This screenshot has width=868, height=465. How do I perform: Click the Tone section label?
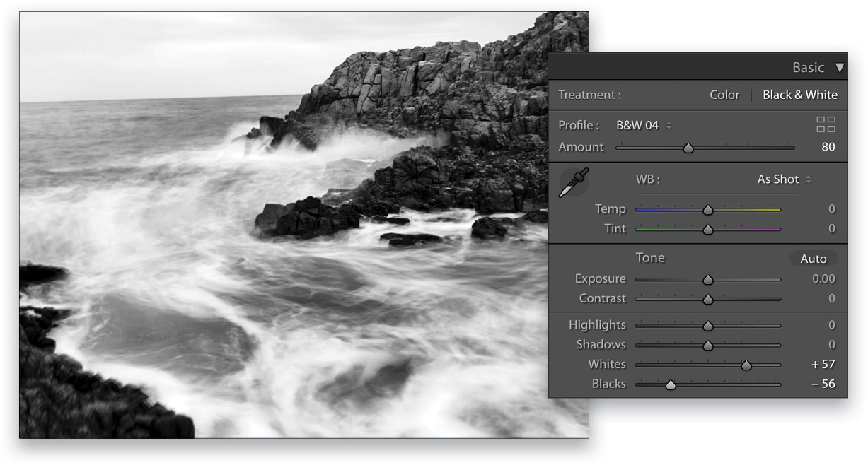[650, 258]
